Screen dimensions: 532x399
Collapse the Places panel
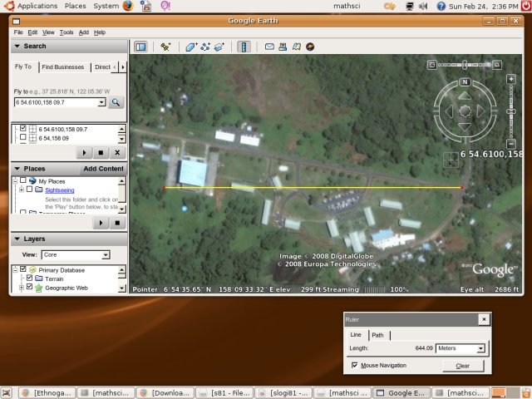(x=17, y=169)
